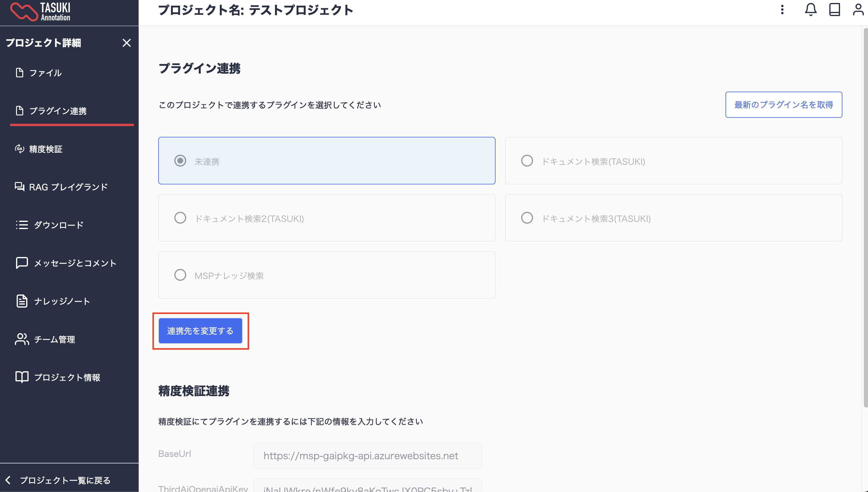Choose ドキュメント検索3(TASUKI) plugin option

click(673, 218)
